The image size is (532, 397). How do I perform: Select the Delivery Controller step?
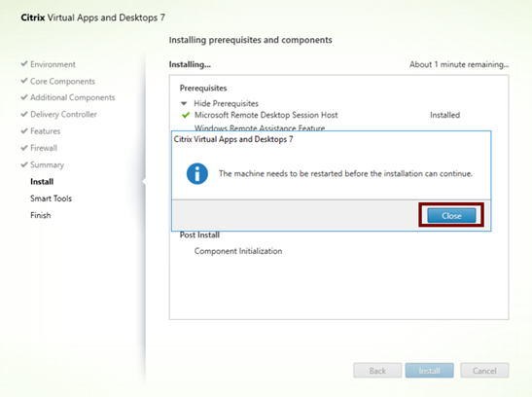point(63,115)
